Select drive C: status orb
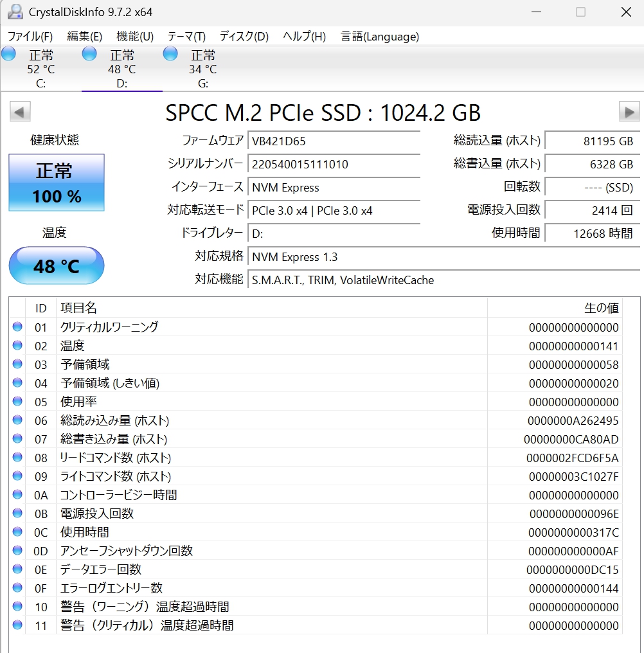Viewport: 644px width, 653px height. click(9, 54)
